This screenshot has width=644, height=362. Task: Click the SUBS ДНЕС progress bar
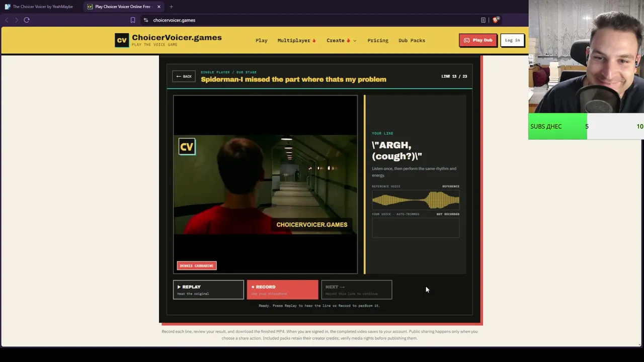pyautogui.click(x=586, y=126)
